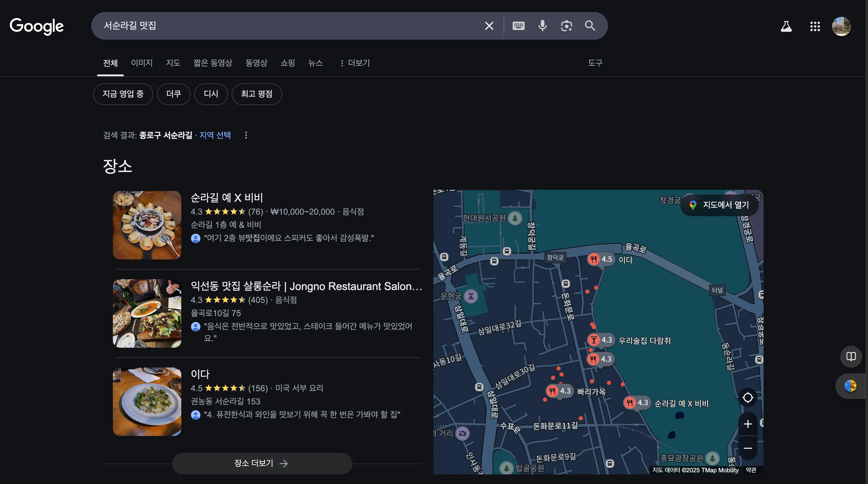Open three-dot menu beside 지역 선택
Image resolution: width=868 pixels, height=484 pixels.
(246, 135)
